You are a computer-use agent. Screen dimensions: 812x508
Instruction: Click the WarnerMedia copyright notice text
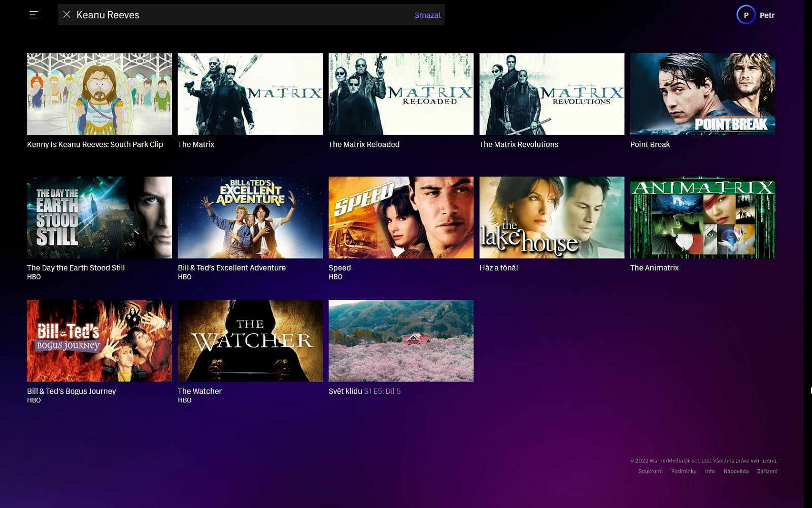click(x=703, y=461)
